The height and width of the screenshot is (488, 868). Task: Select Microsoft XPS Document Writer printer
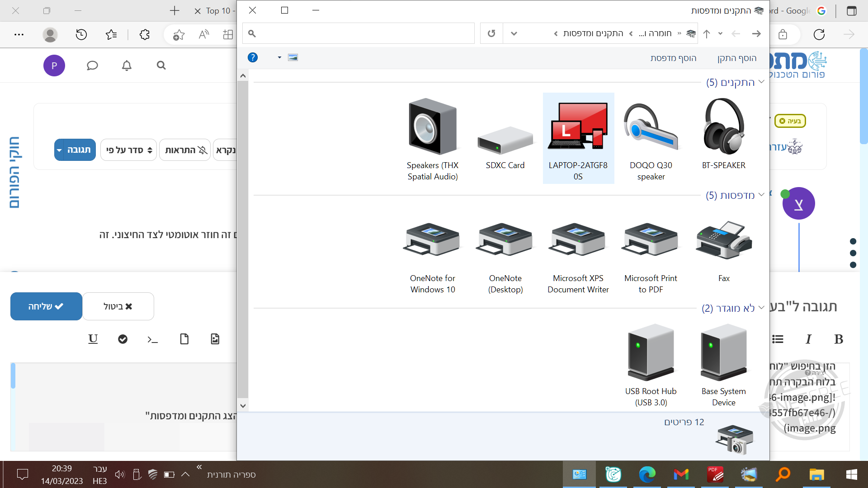tap(578, 258)
